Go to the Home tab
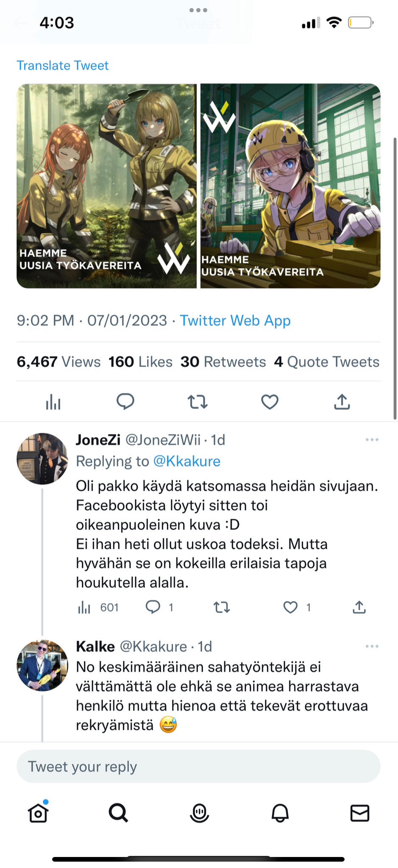 (x=38, y=813)
